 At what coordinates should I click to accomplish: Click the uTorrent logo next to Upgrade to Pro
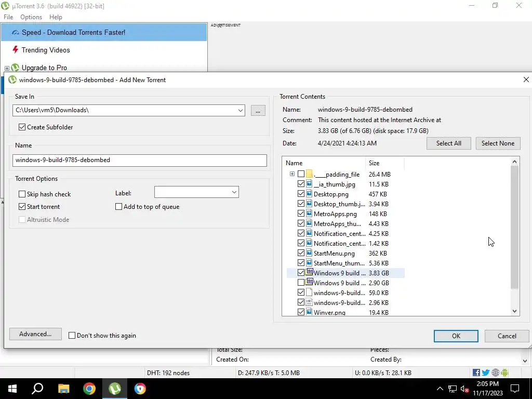point(15,68)
